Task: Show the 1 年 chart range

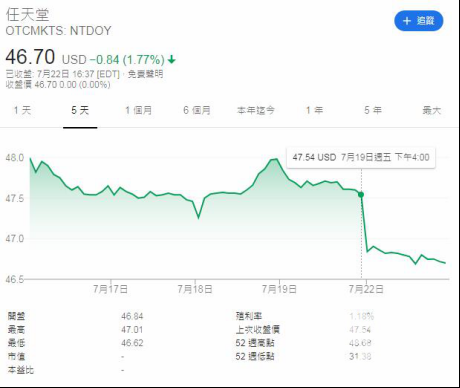Action: coord(314,110)
